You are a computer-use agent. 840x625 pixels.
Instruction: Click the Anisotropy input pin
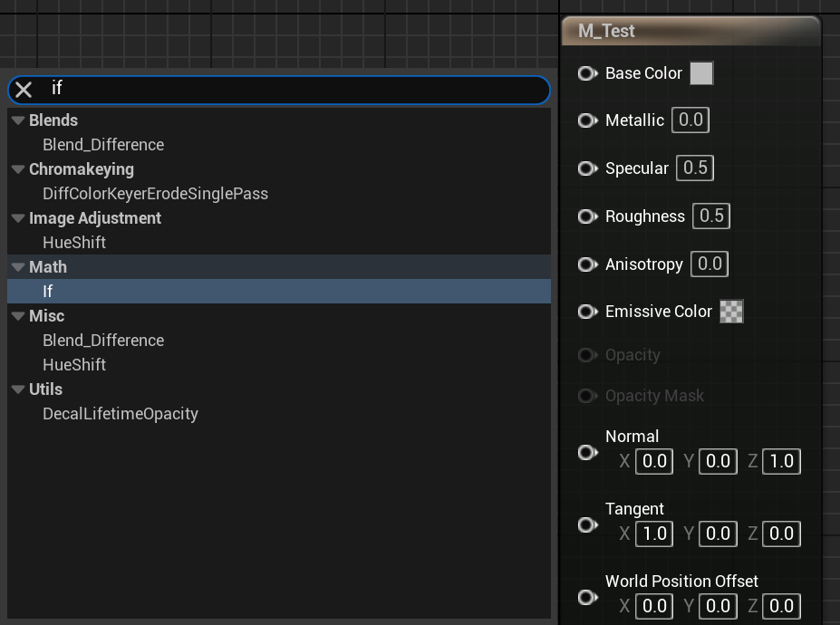[587, 264]
